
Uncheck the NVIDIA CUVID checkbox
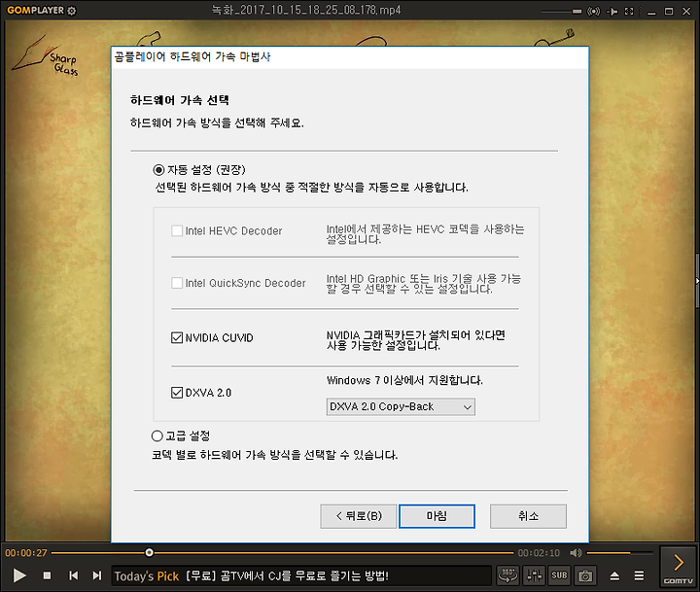pyautogui.click(x=177, y=337)
